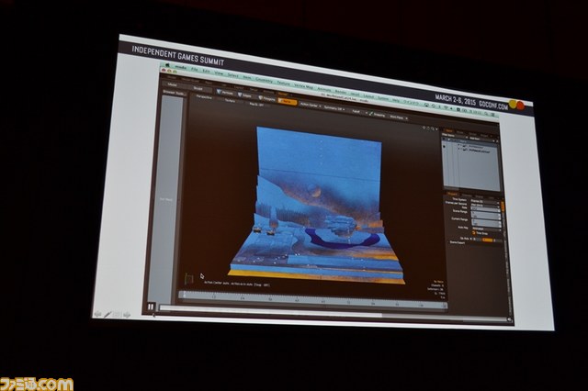Screen dimensions: 588x391
Task: Click the viewport zoom magnifier icon
Action: coord(433,128)
